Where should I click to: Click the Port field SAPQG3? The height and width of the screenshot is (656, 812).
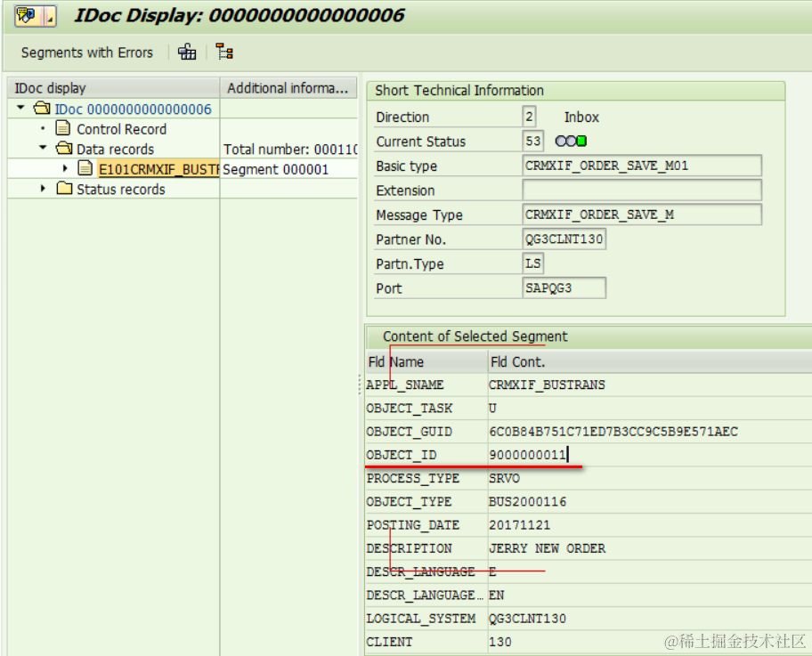(x=564, y=288)
